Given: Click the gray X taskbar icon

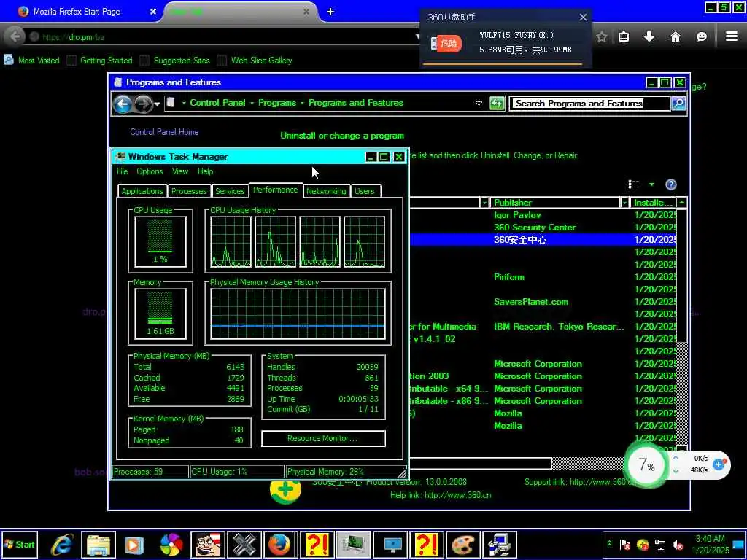Looking at the screenshot, I should coord(244,544).
